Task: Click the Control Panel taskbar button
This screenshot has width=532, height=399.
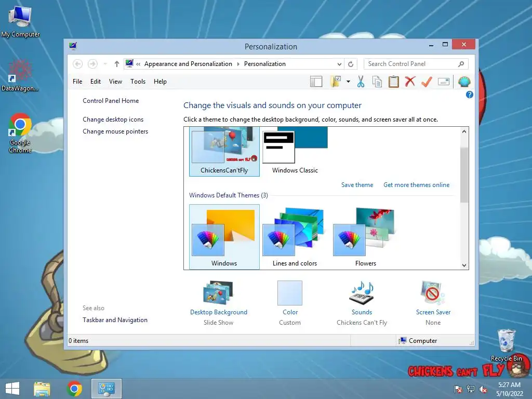Action: click(106, 389)
